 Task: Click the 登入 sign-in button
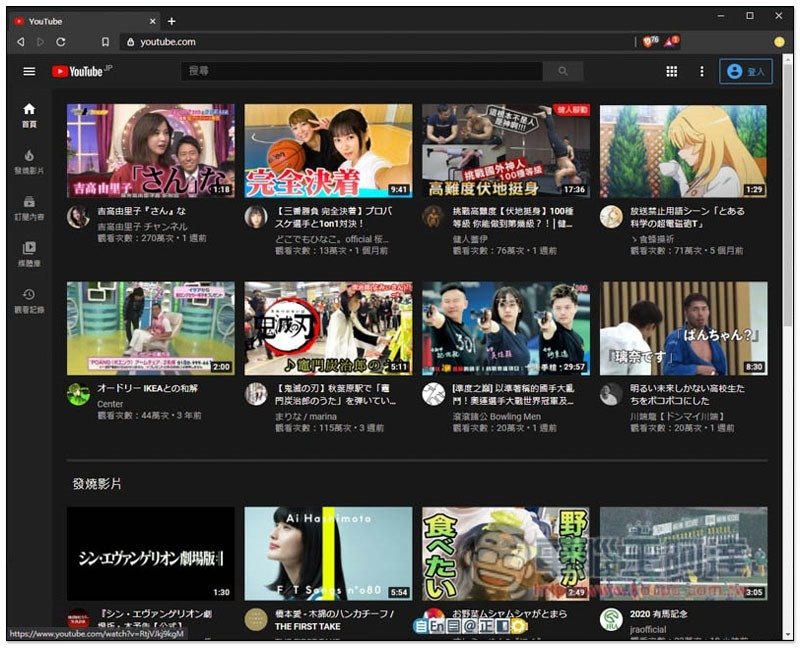click(x=746, y=71)
